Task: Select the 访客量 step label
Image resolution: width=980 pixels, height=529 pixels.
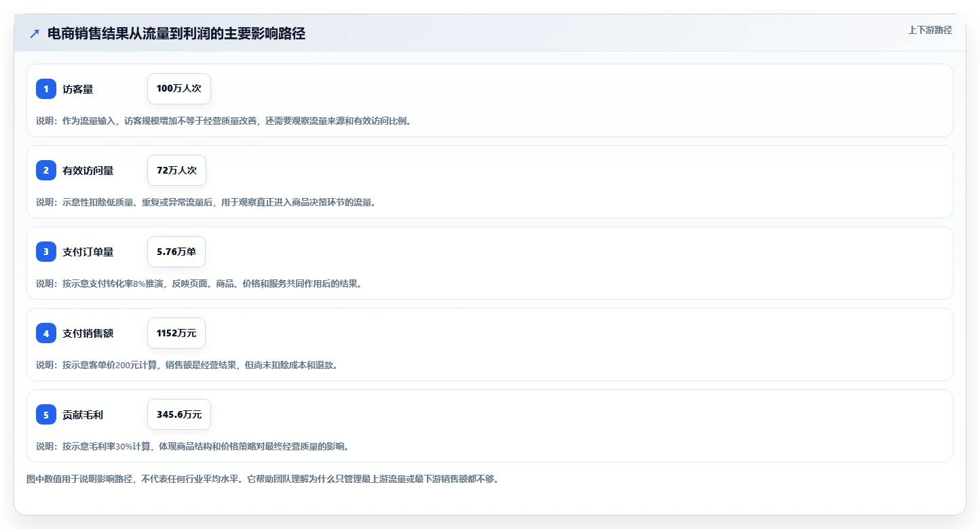Action: (78, 89)
